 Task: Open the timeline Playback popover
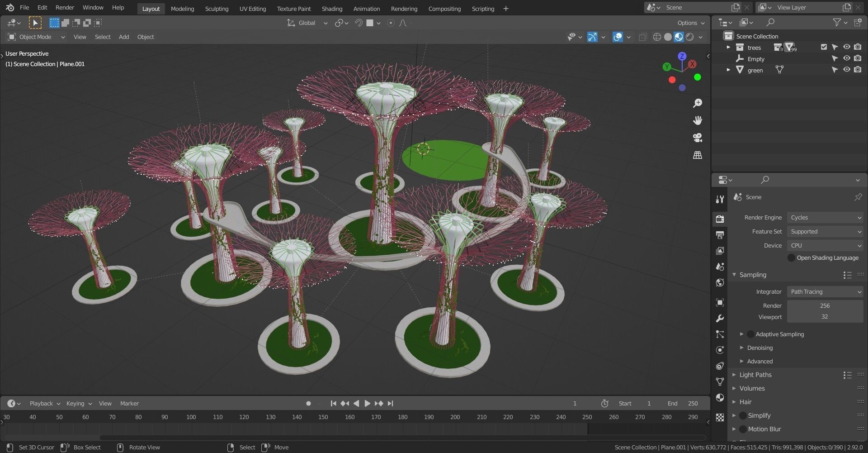coord(45,403)
